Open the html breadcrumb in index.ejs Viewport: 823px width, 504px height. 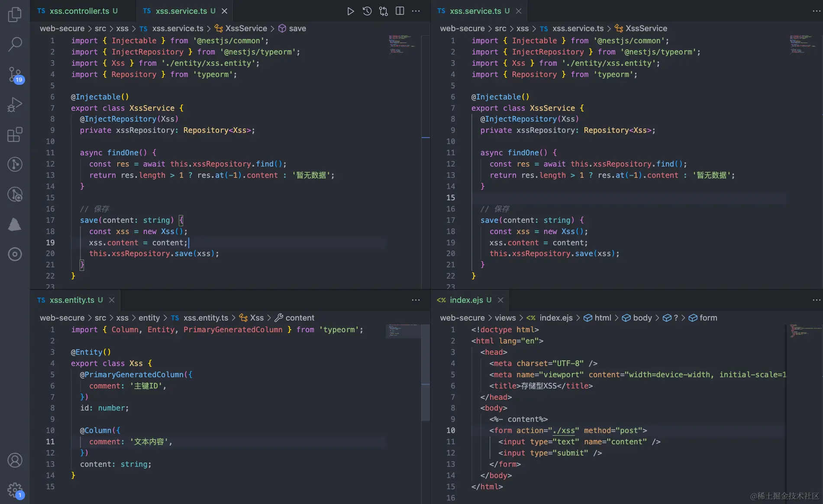pos(597,318)
